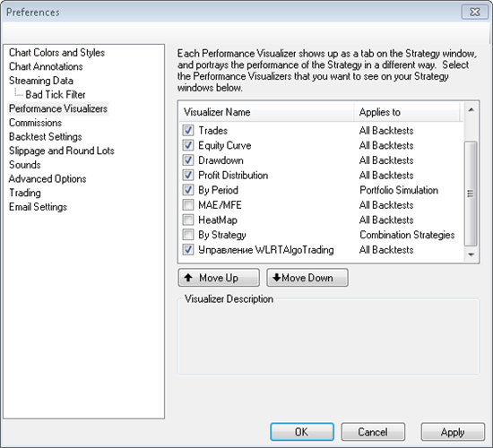Enable the MAE/MFE visualizer checkbox

point(188,205)
